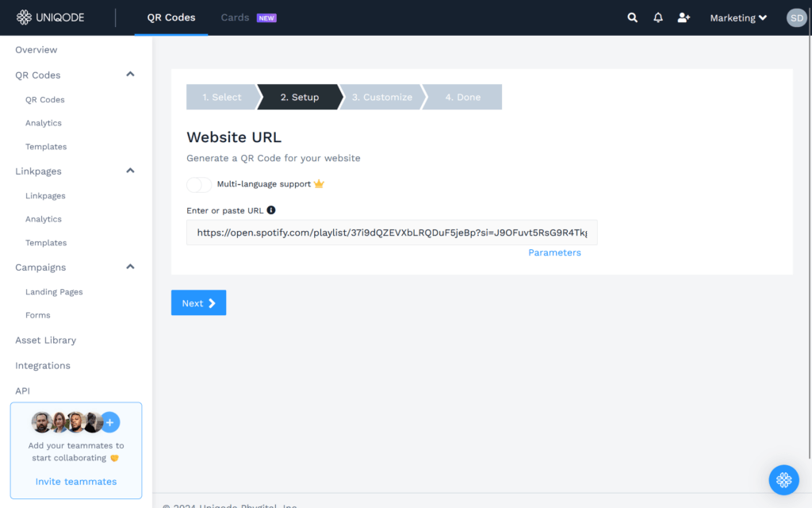Click the plus icon beside teammate avatars

click(109, 422)
